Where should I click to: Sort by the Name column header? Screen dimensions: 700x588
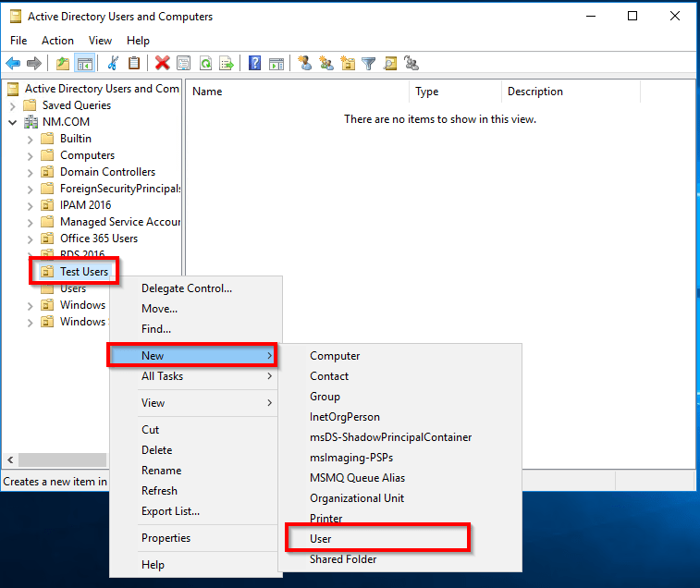(x=298, y=92)
